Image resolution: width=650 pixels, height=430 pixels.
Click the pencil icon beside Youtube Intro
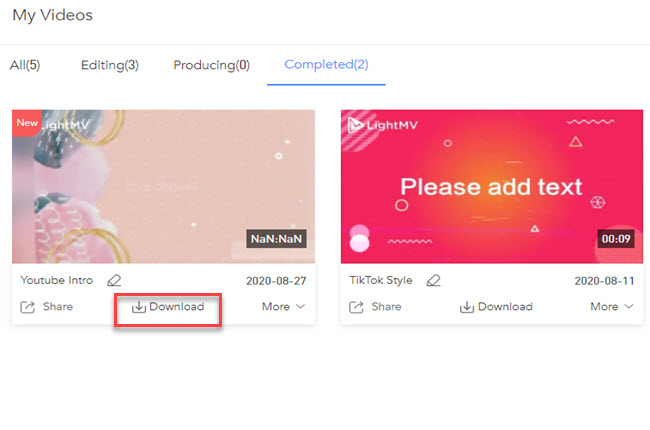114,282
